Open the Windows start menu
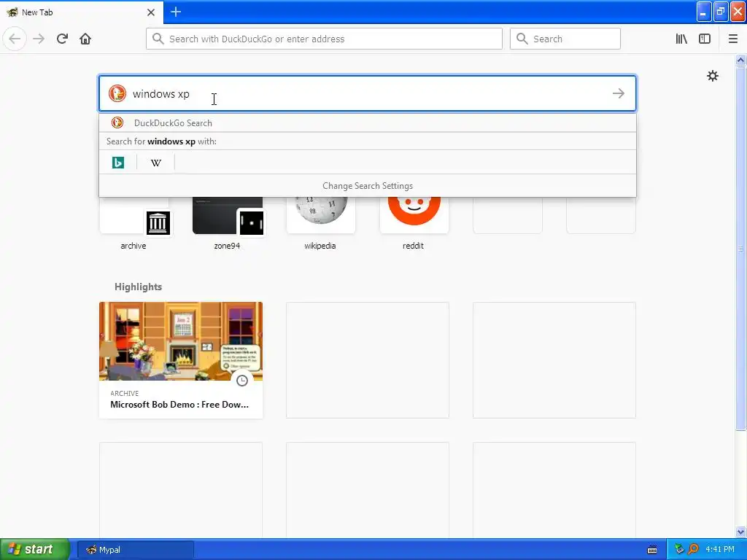This screenshot has height=560, width=747. tap(35, 550)
